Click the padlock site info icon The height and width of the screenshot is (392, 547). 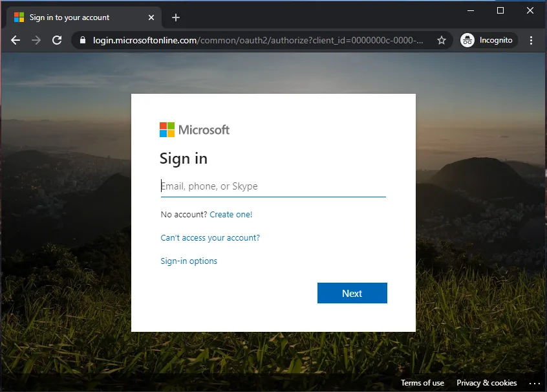(83, 40)
